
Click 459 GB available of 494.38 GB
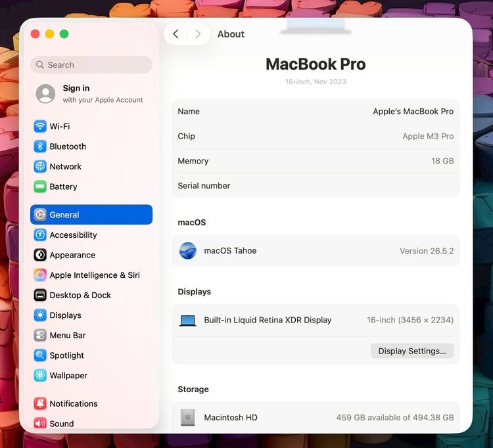pos(395,418)
